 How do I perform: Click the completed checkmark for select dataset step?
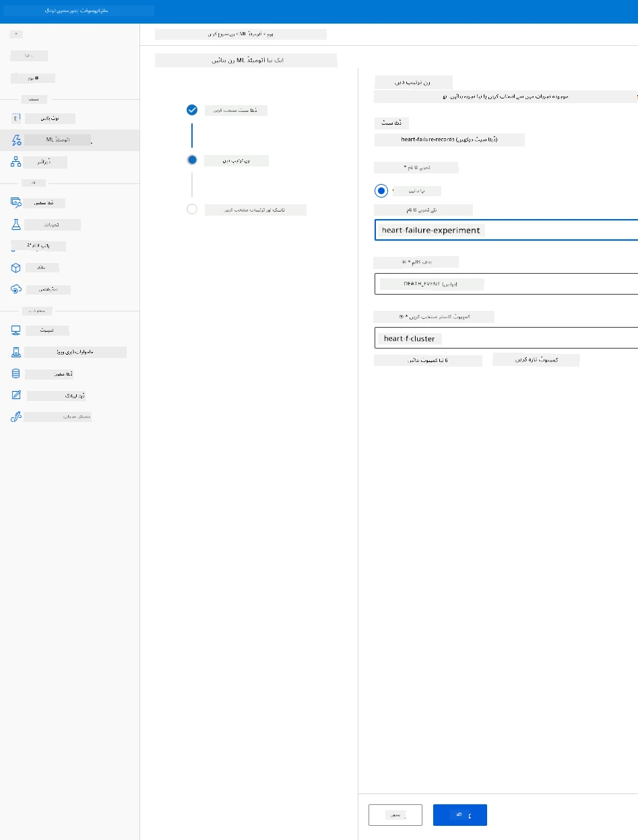[192, 110]
